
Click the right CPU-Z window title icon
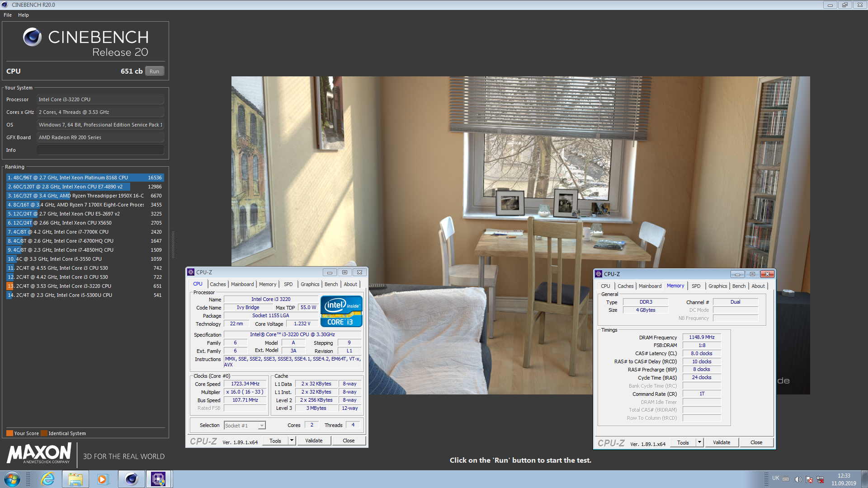tap(599, 274)
